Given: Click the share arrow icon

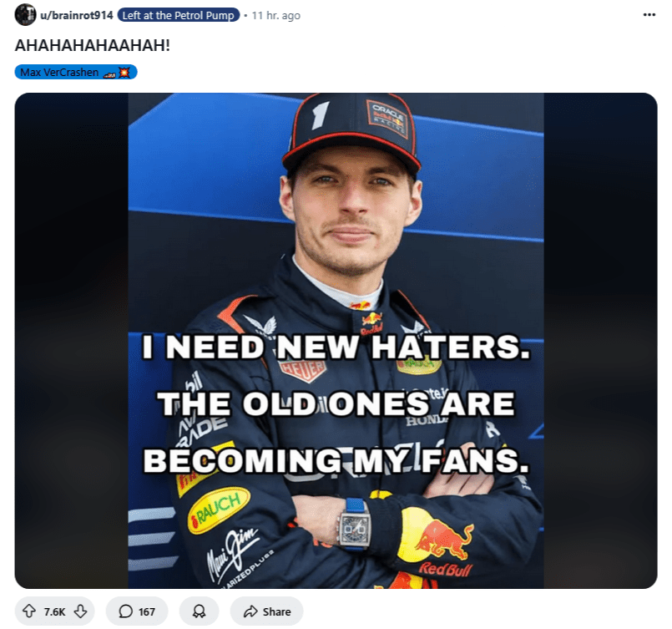Looking at the screenshot, I should 250,611.
